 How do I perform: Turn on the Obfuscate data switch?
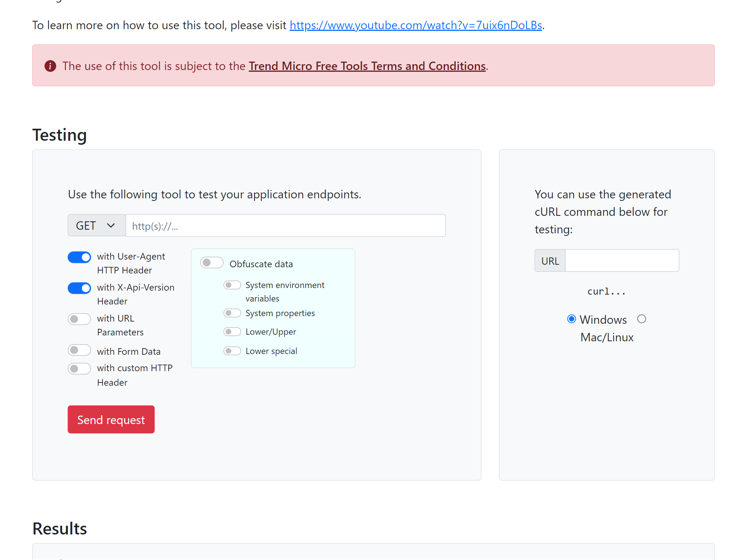pyautogui.click(x=212, y=262)
